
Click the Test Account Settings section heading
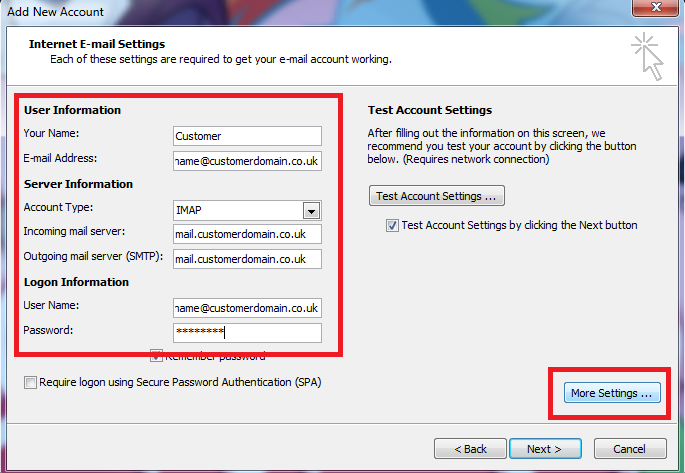click(430, 110)
